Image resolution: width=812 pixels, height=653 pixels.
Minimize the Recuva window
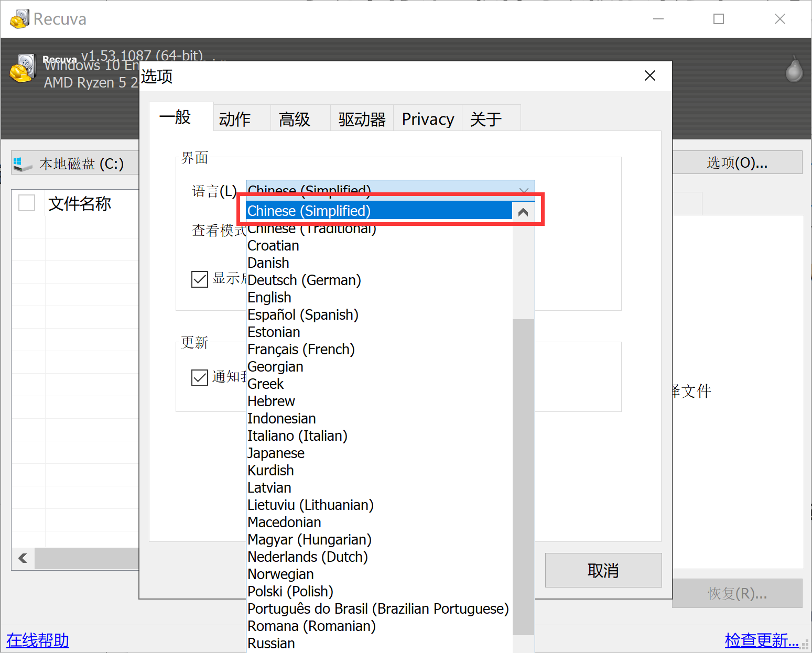click(x=658, y=19)
